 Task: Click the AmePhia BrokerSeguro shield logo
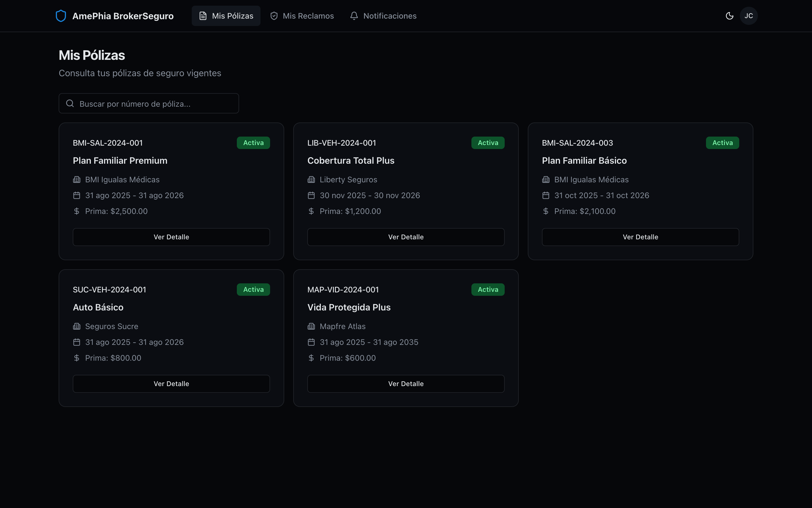pyautogui.click(x=61, y=16)
